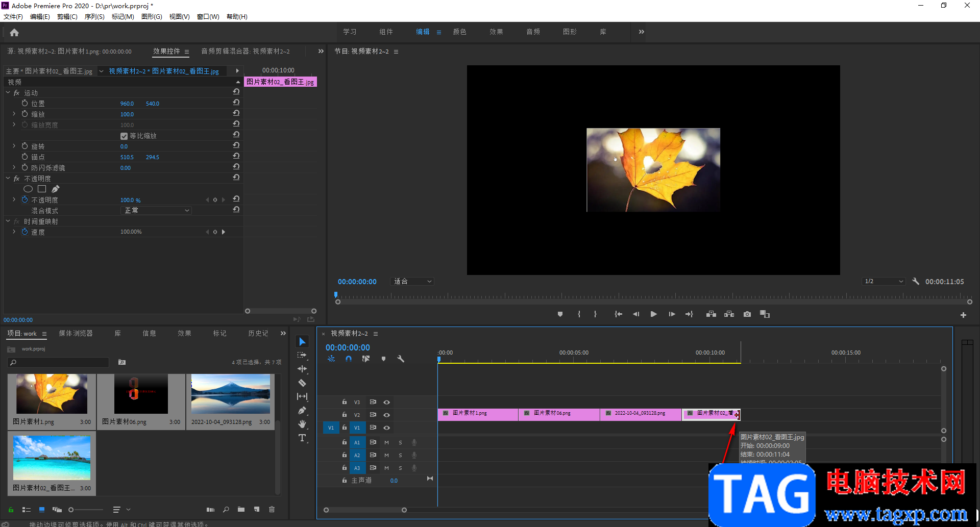Screen dimensions: 980x527
Task: Click the Home icon
Action: 14,33
